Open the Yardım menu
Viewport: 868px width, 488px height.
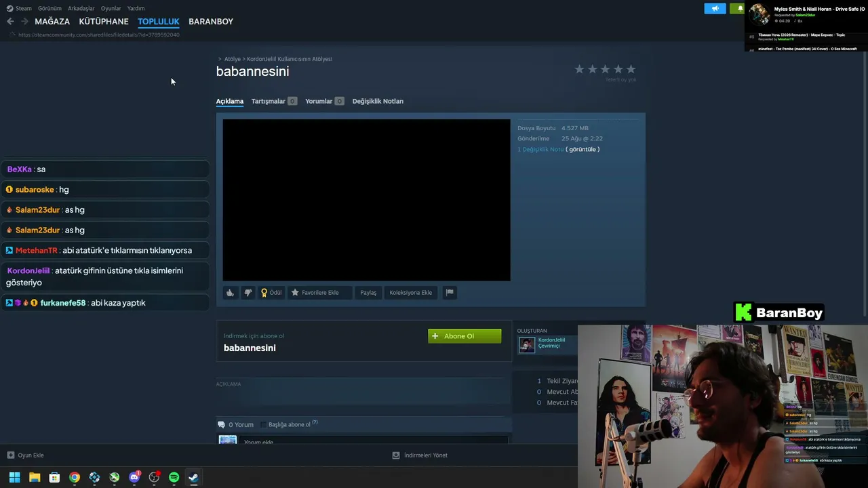point(136,9)
